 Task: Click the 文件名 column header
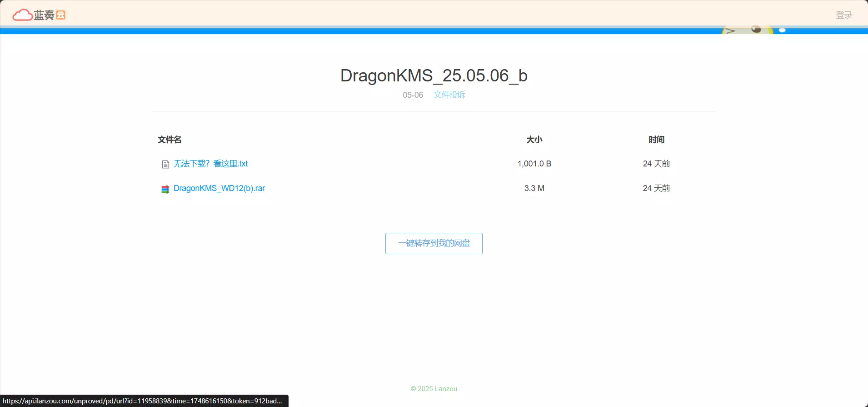click(170, 140)
